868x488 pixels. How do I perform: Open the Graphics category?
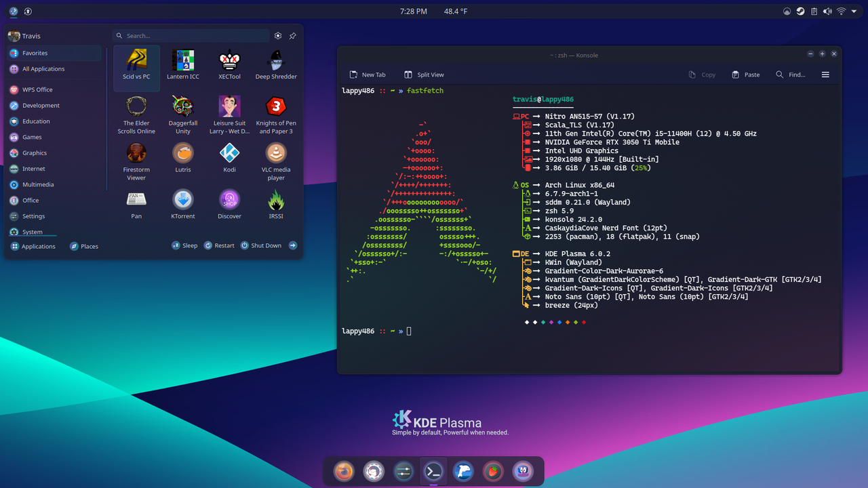[x=54, y=153]
